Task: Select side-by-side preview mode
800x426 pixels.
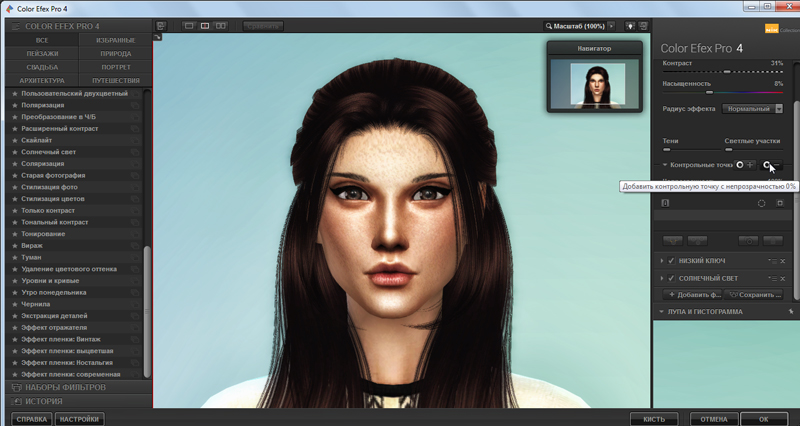Action: pyautogui.click(x=221, y=26)
